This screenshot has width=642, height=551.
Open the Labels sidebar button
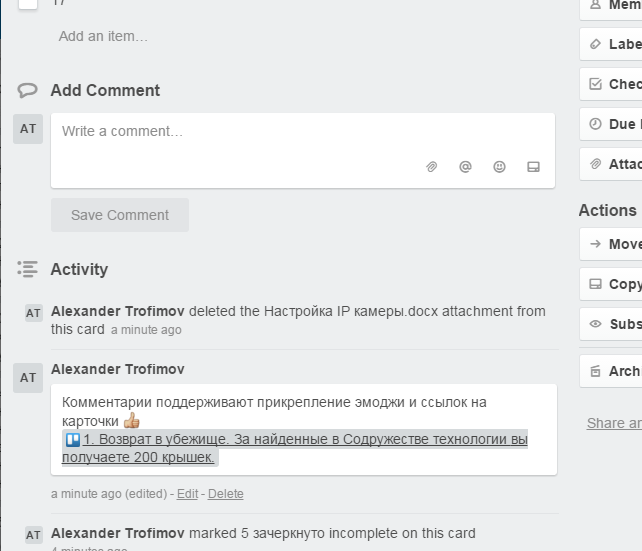pyautogui.click(x=611, y=44)
